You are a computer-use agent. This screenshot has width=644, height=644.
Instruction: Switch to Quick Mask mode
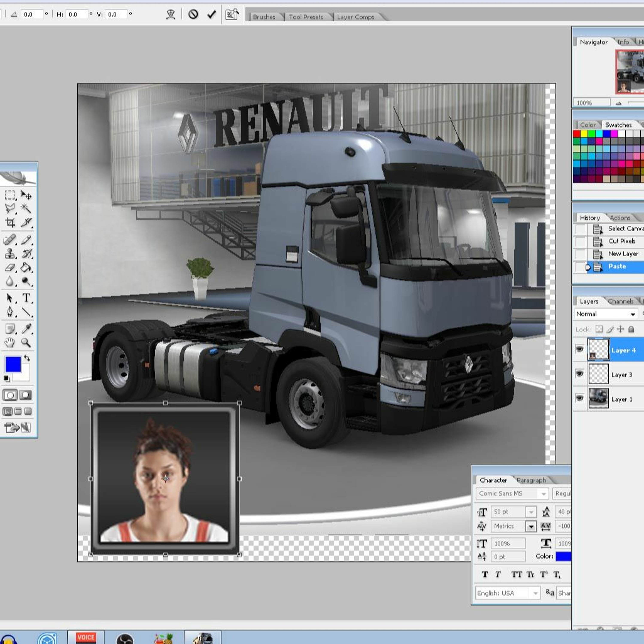[x=25, y=395]
